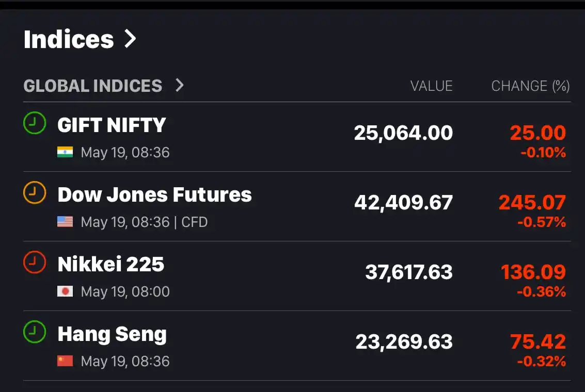Click the orange clock icon beside Dow Jones Futures
This screenshot has height=392, width=585.
(35, 192)
